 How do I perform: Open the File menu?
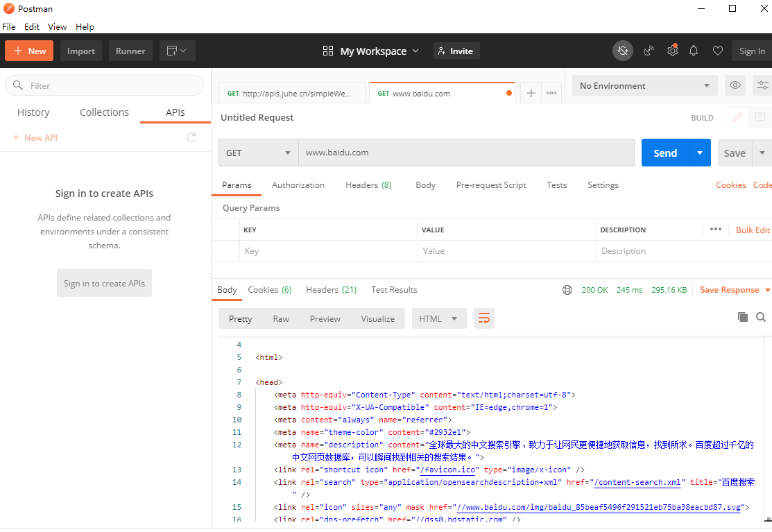9,26
